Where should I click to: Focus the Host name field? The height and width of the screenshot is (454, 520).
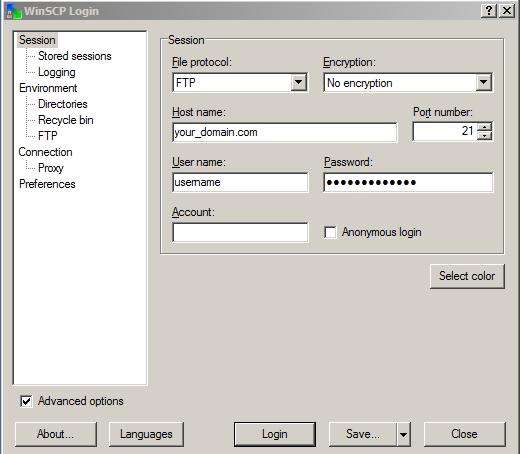pos(285,132)
